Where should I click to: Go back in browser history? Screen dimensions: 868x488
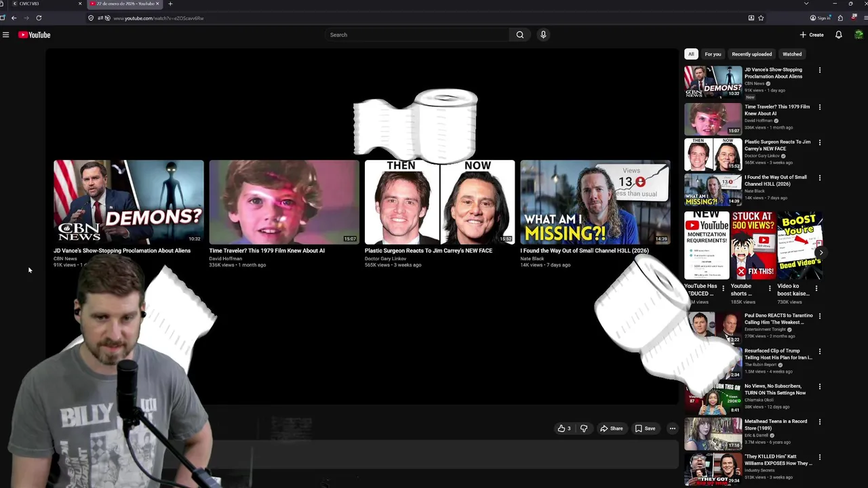pyautogui.click(x=14, y=18)
